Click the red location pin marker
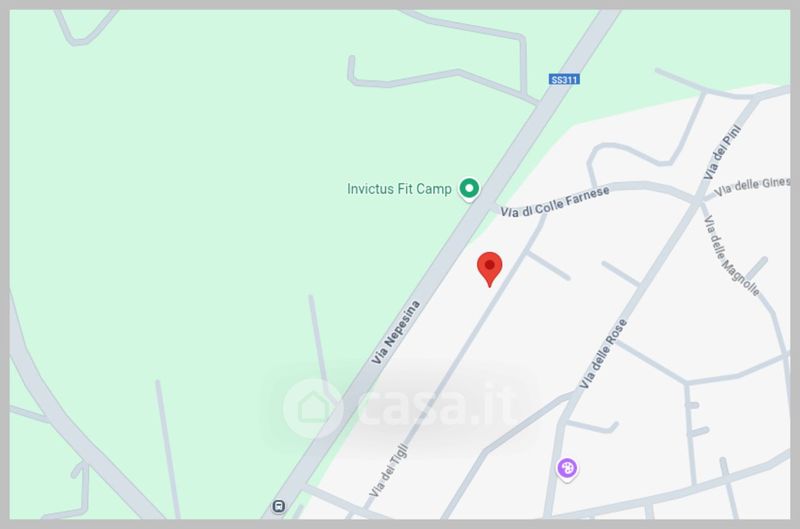Viewport: 800px width, 529px height. [x=489, y=269]
